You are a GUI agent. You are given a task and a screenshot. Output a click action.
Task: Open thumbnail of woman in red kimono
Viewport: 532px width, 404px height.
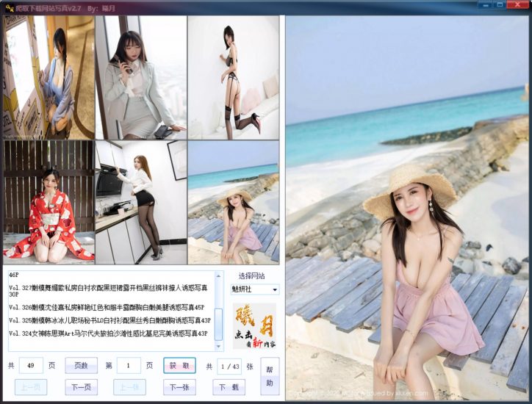coord(48,203)
